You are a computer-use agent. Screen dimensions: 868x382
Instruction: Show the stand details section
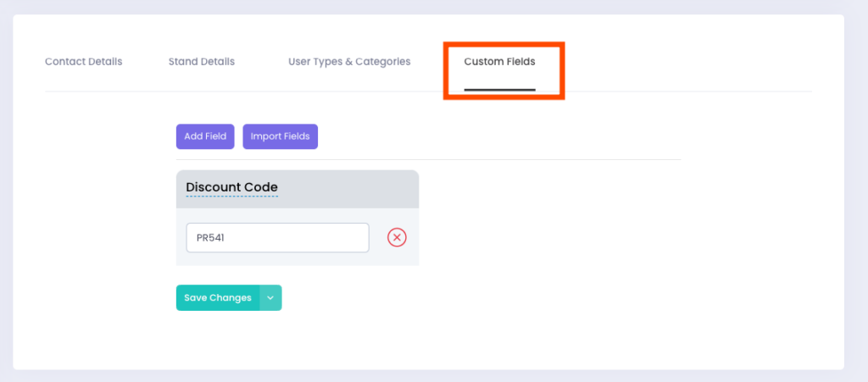pos(202,62)
